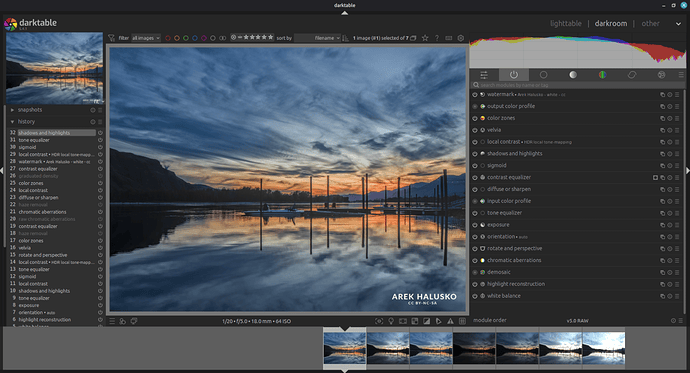Toggle focus peaking icon below image
Image resolution: width=690 pixels, height=373 pixels.
tap(379, 322)
